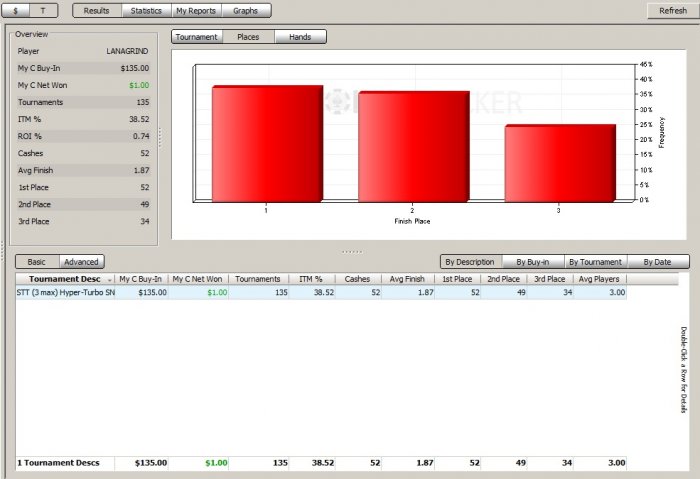The width and height of the screenshot is (700, 479).
Task: Click the 1 Tournament Descs total label
Action: (x=58, y=463)
